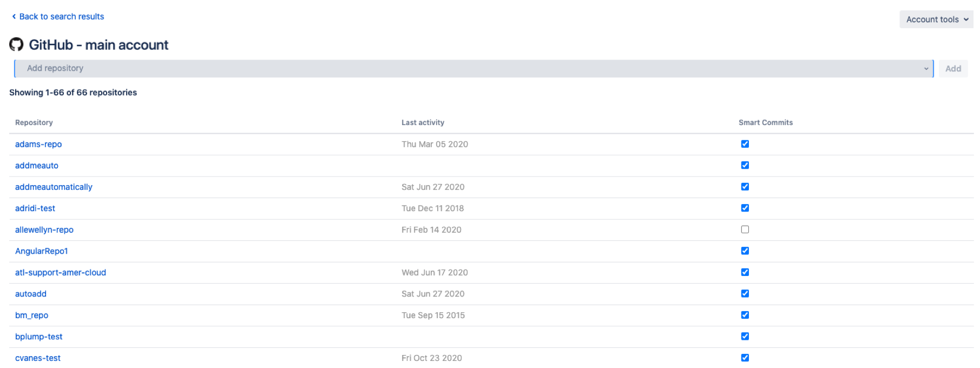Screen dimensions: 980x368
Task: Click the date Fri Feb 14 2020
Action: 431,230
